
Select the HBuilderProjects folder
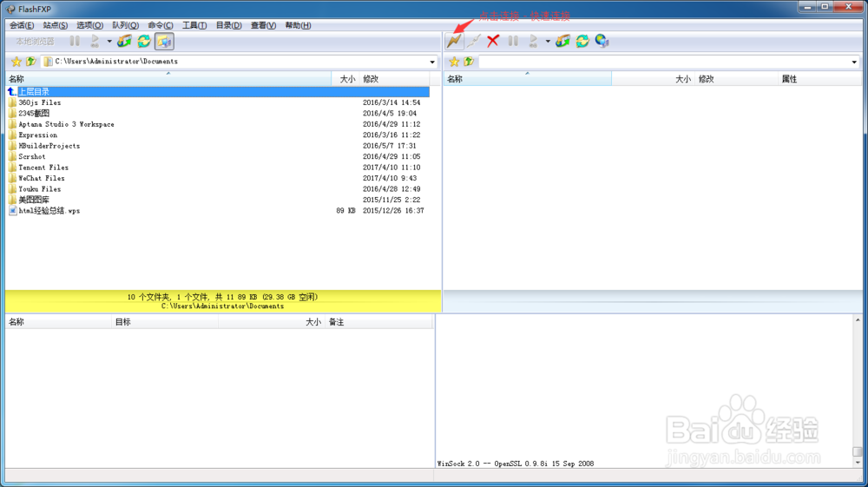[218, 146]
